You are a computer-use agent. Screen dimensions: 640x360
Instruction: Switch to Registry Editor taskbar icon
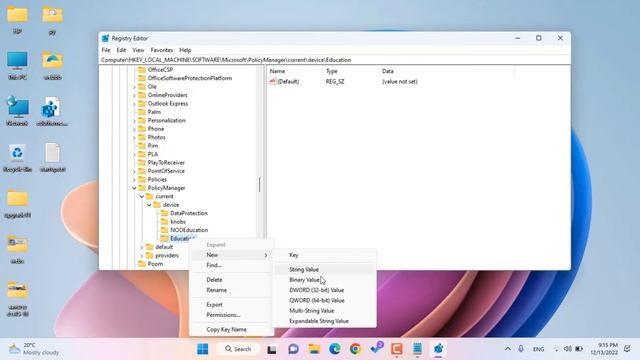click(438, 349)
